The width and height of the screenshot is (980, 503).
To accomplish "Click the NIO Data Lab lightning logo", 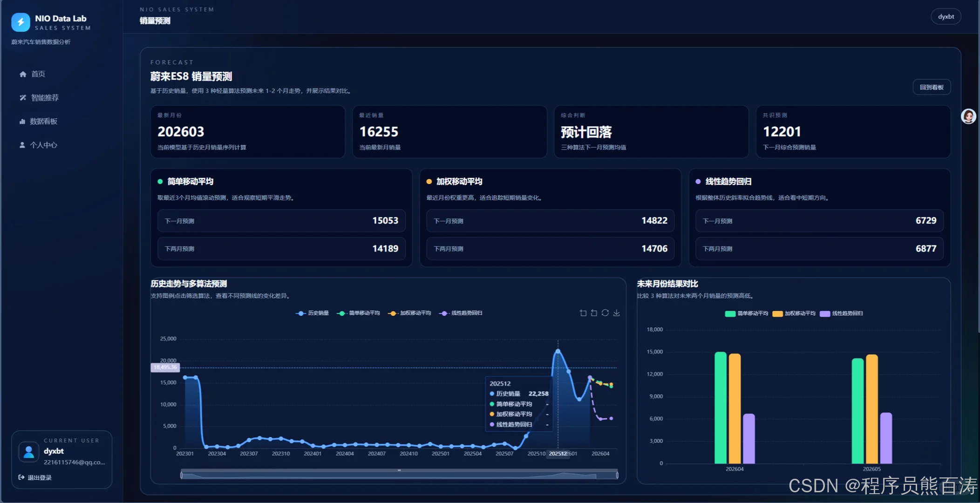I will point(20,22).
